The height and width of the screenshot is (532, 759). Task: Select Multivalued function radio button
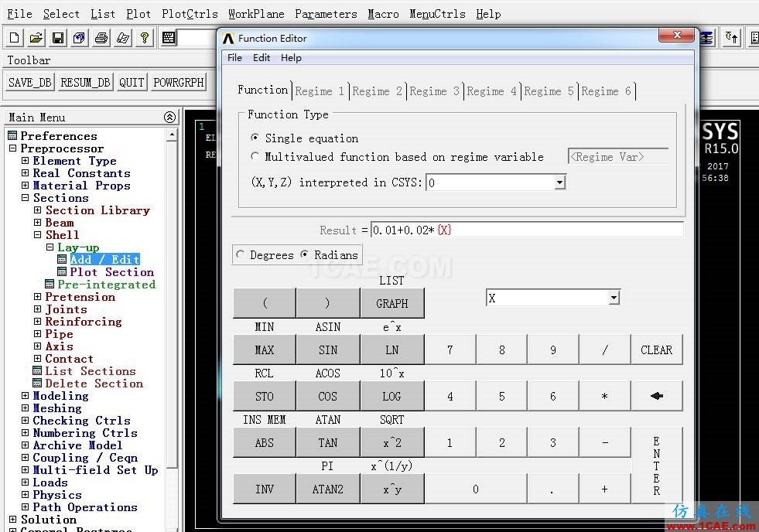tap(255, 156)
